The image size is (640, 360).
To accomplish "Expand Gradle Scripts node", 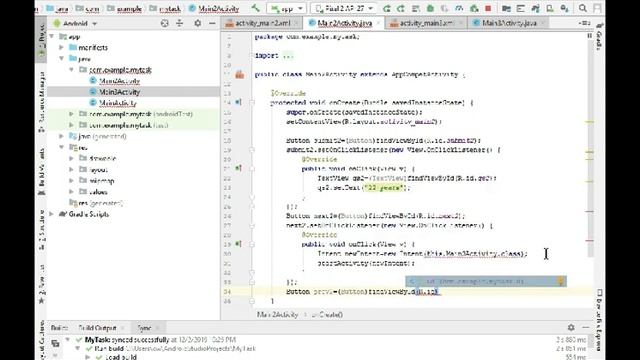I will coord(52,213).
